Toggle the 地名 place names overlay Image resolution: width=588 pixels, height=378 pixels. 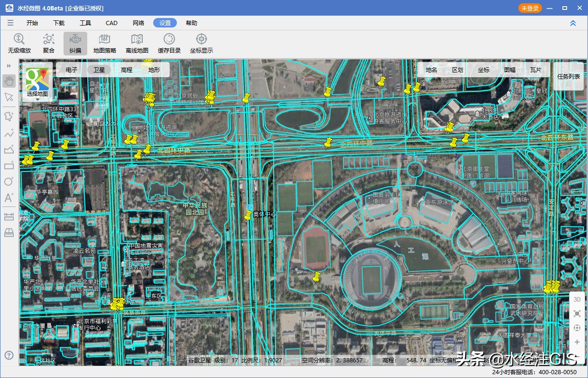432,70
